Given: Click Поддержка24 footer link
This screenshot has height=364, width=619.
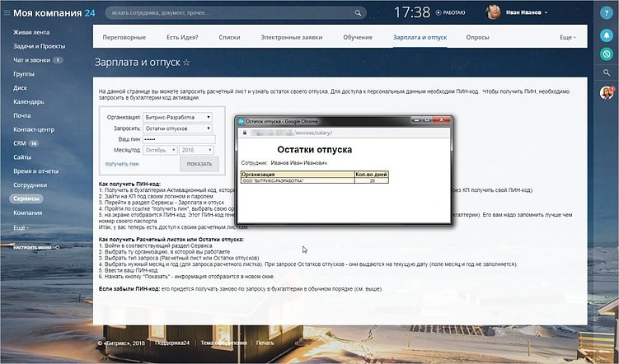Looking at the screenshot, I should click(171, 343).
